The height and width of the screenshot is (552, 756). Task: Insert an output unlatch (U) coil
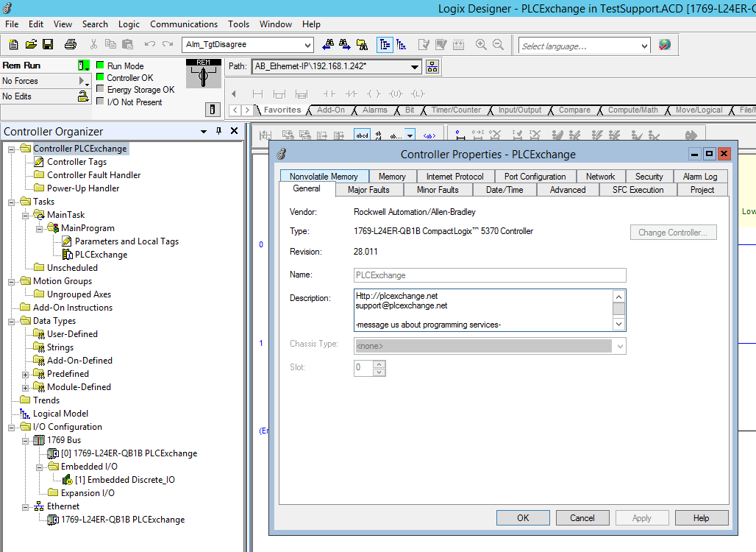(x=396, y=93)
